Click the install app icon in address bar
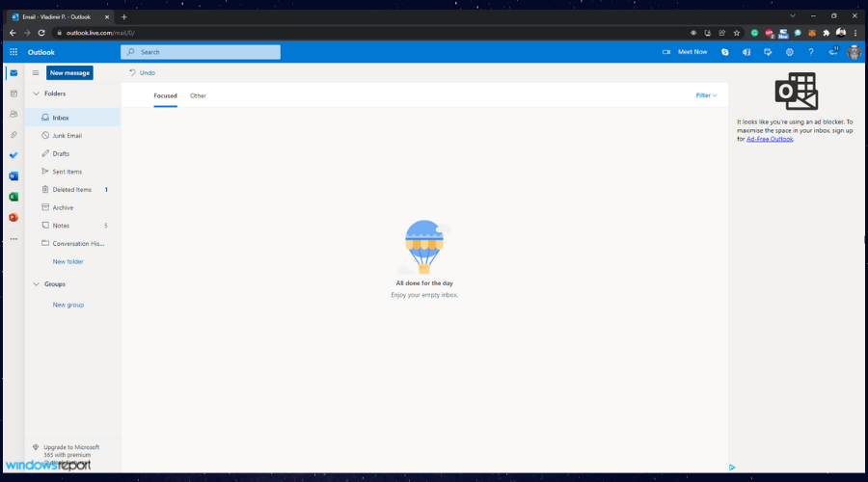 (708, 33)
